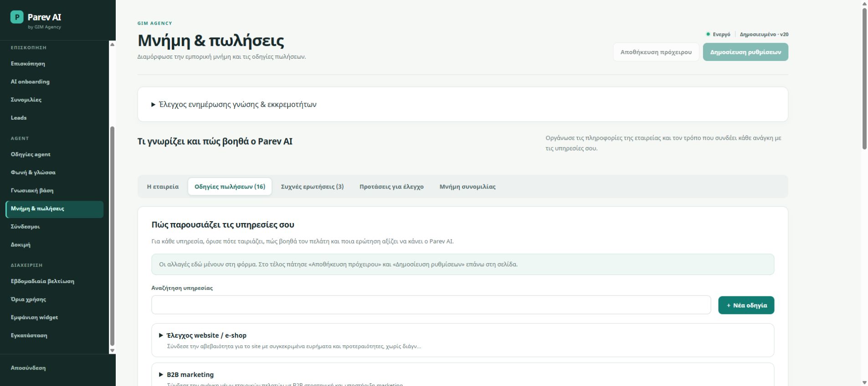This screenshot has width=868, height=386.
Task: Click the Δημοσιευμένο · v20 version label
Action: [x=764, y=34]
